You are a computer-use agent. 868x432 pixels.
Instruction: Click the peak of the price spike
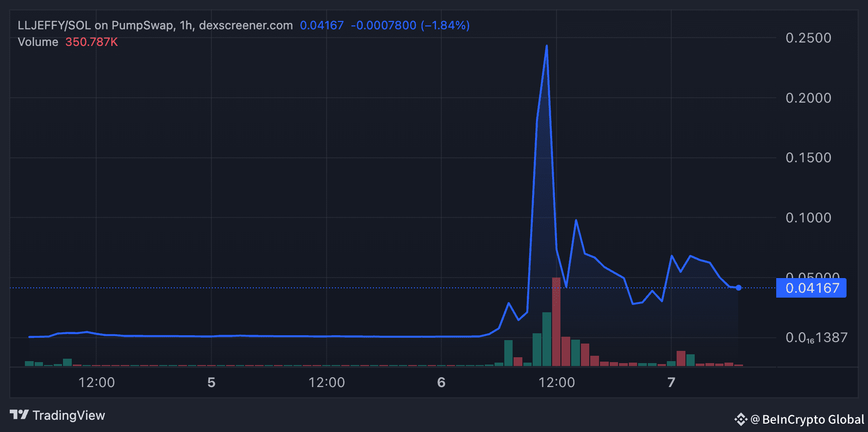pos(547,46)
